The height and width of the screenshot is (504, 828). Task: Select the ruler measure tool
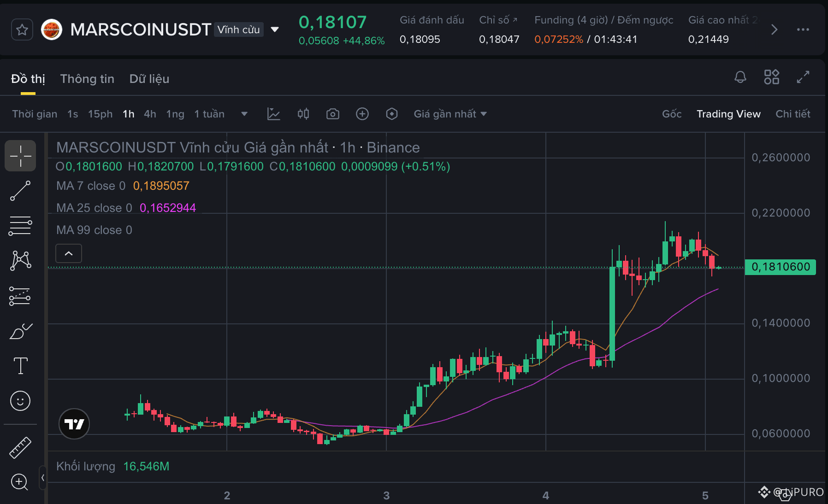[x=20, y=447]
